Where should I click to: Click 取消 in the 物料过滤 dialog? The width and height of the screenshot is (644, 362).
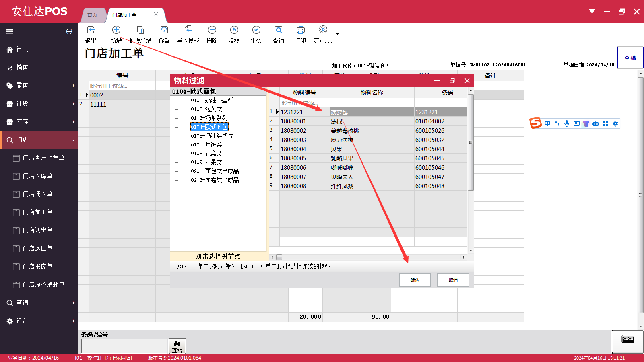pos(453,280)
